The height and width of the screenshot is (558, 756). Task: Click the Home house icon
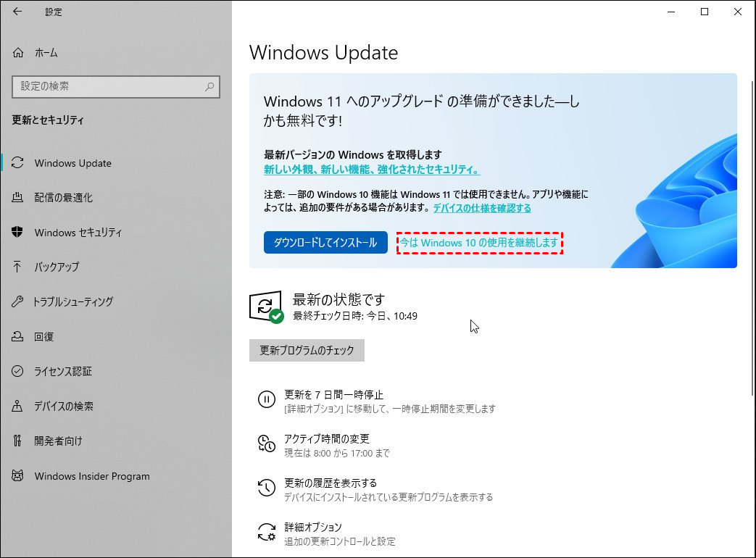coord(18,52)
